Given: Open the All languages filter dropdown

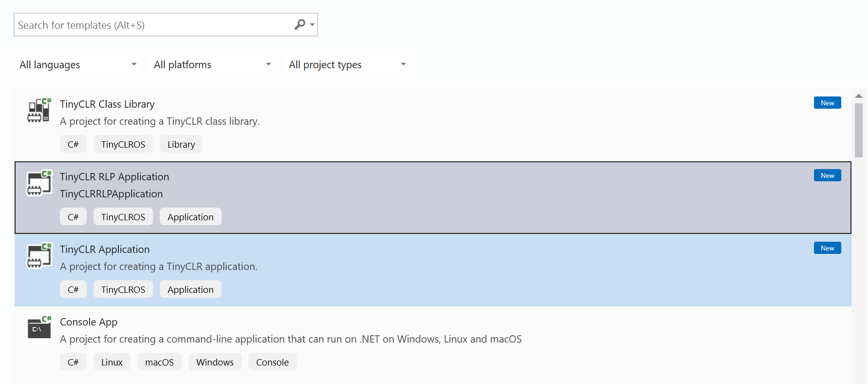Looking at the screenshot, I should point(77,64).
